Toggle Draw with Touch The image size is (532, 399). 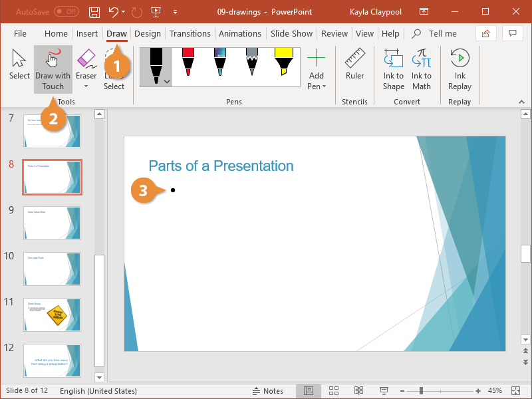[53, 69]
